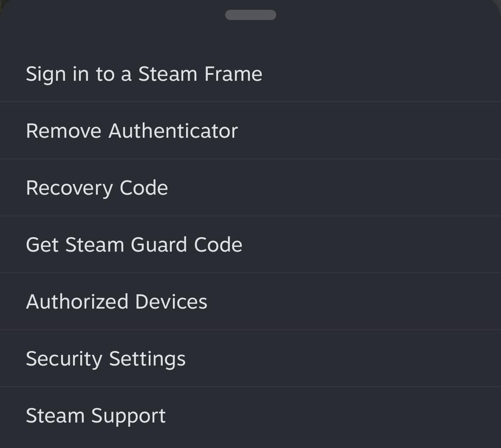501x448 pixels.
Task: Select Remove Authenticator option
Action: (132, 131)
